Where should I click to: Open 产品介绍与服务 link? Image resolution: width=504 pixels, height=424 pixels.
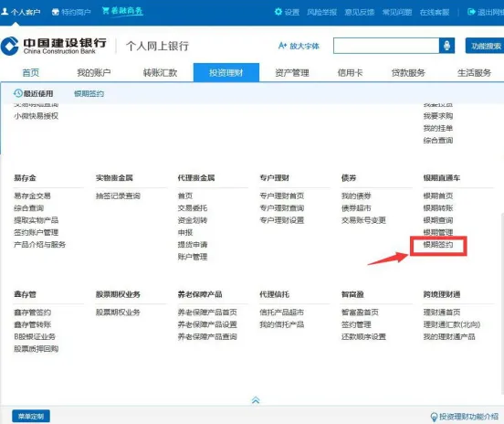[x=40, y=245]
